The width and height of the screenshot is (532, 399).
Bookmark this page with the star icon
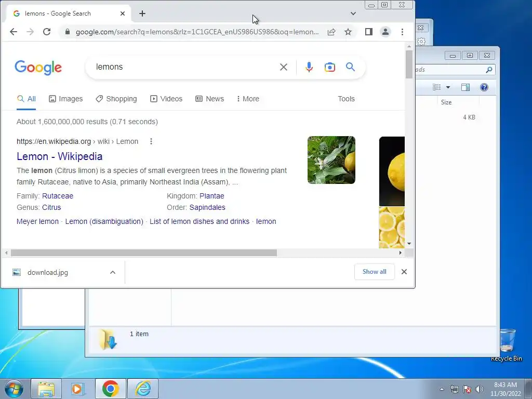tap(348, 32)
